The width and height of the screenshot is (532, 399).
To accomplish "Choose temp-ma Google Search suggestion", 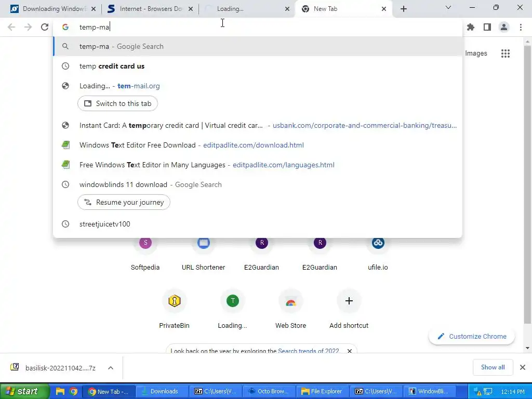I will pos(258,46).
